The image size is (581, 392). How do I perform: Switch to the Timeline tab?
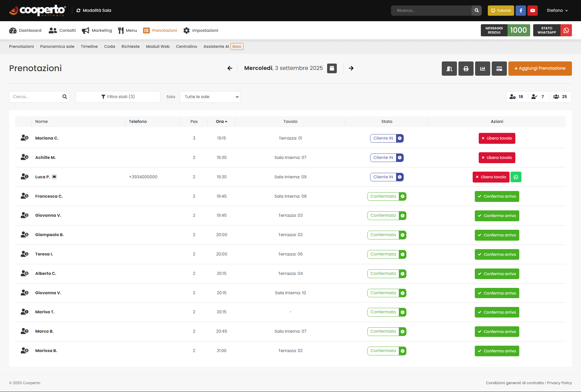pos(89,47)
